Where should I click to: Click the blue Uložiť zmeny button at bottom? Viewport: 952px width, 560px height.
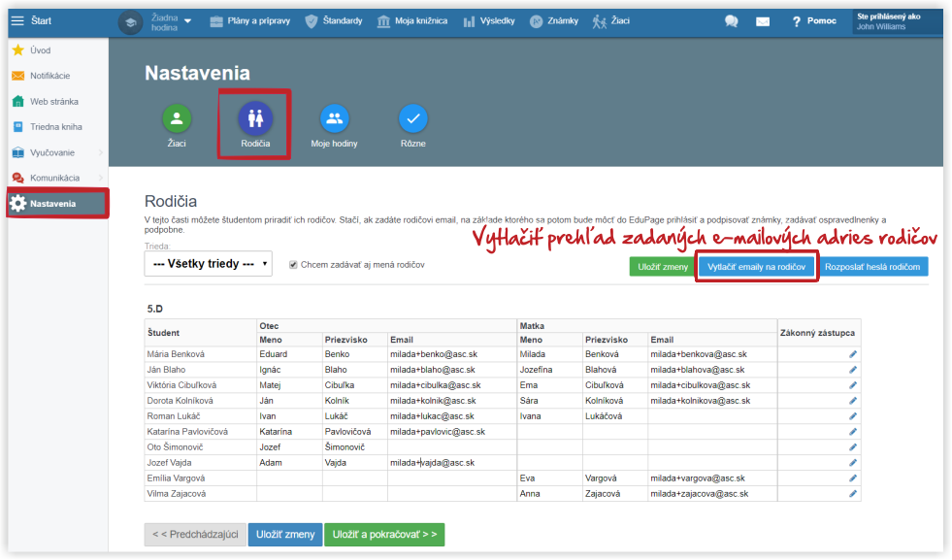point(285,535)
